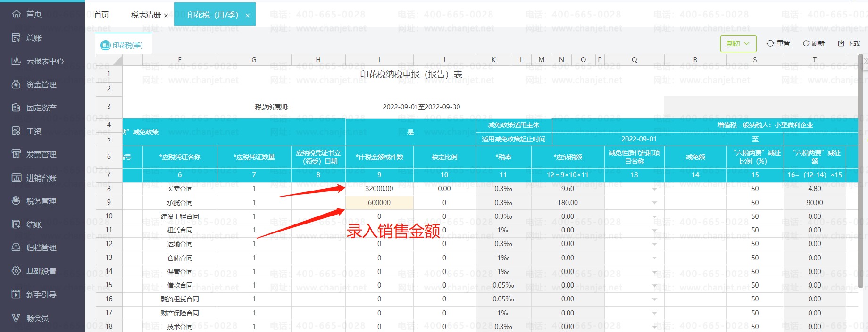
Task: Click the 建设工程合同 cell
Action: 180,216
